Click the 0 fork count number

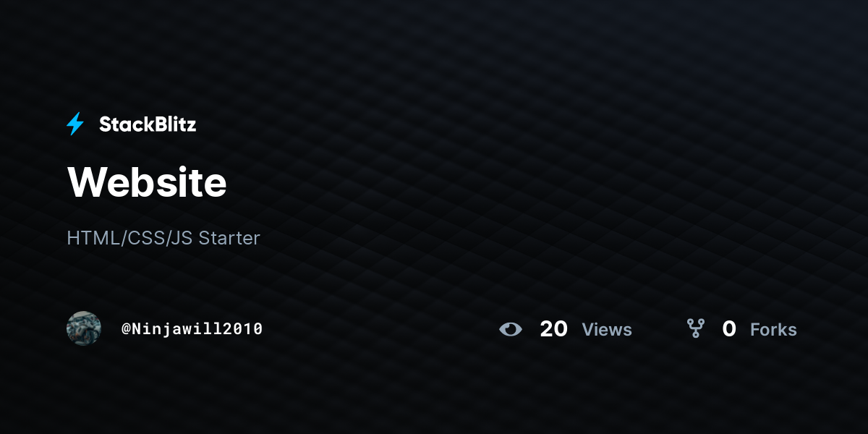pos(729,329)
